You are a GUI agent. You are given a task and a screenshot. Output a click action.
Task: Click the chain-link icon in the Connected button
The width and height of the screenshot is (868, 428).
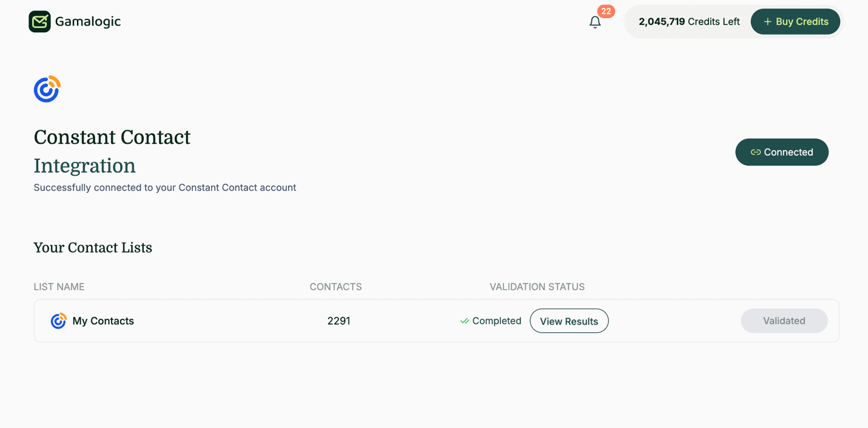pyautogui.click(x=756, y=152)
